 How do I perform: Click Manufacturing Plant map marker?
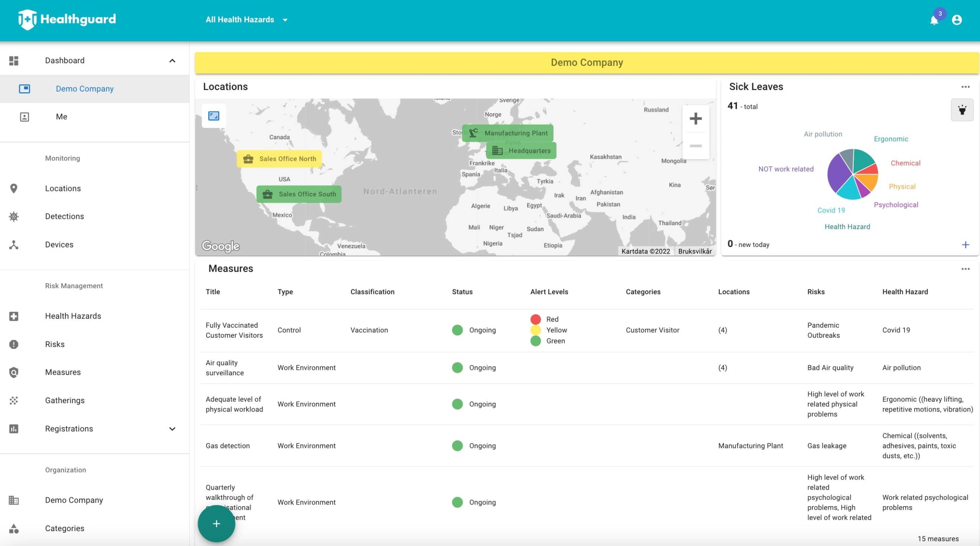(x=508, y=133)
